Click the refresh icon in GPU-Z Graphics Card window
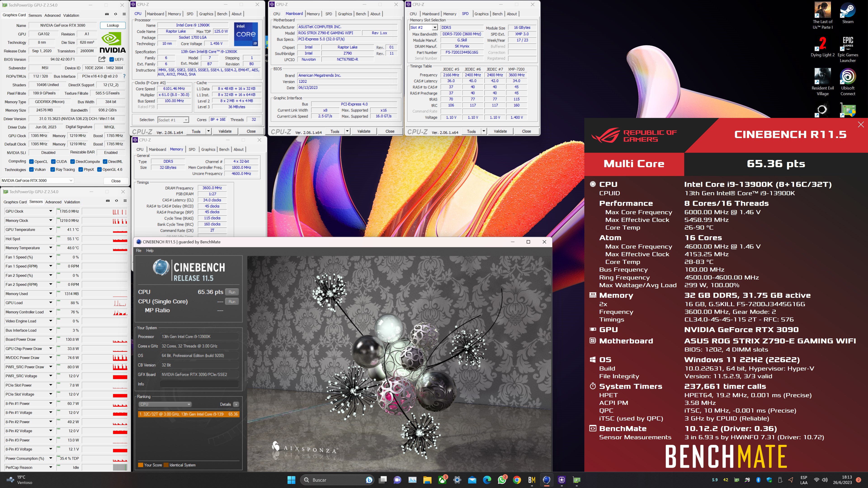Viewport: 868px width, 488px height. coord(116,14)
